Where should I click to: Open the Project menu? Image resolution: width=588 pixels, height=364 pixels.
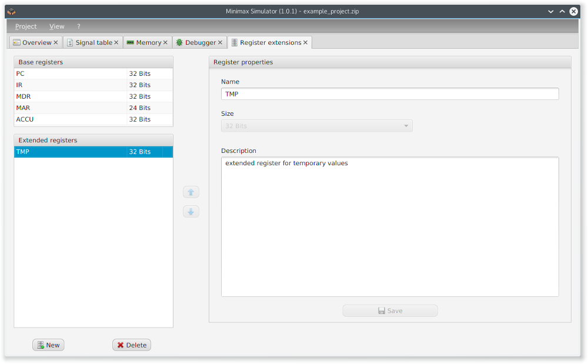(x=26, y=26)
